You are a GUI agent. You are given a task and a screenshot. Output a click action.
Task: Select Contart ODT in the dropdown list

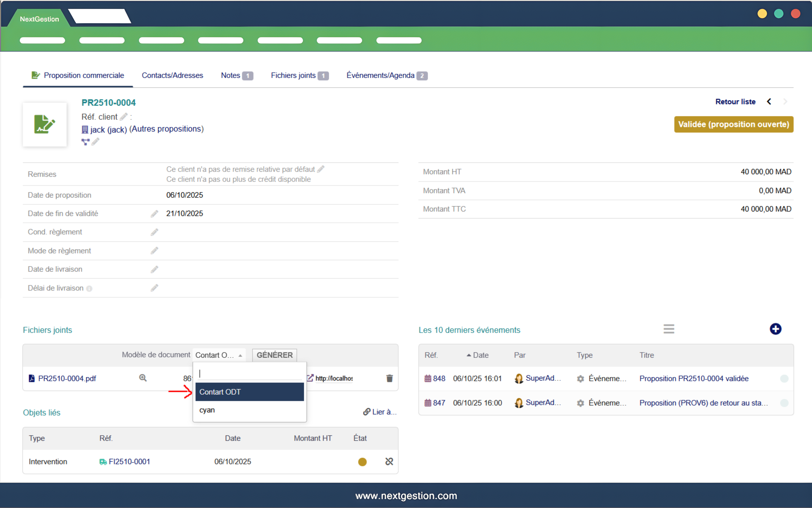tap(249, 392)
